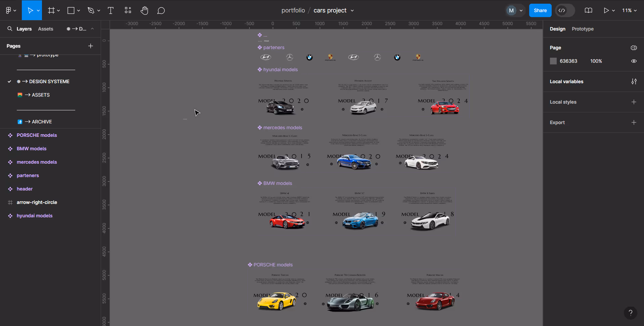Screen dimensions: 644x326
Task: Click the user avatar M
Action: pyautogui.click(x=511, y=10)
